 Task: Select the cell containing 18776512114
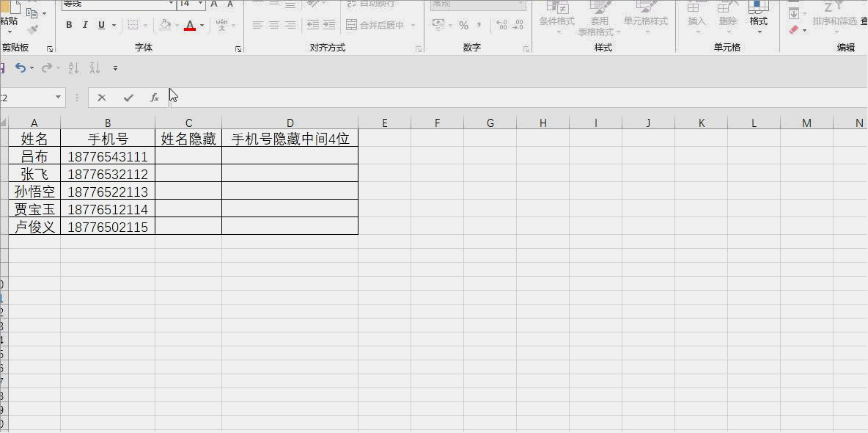coord(108,209)
